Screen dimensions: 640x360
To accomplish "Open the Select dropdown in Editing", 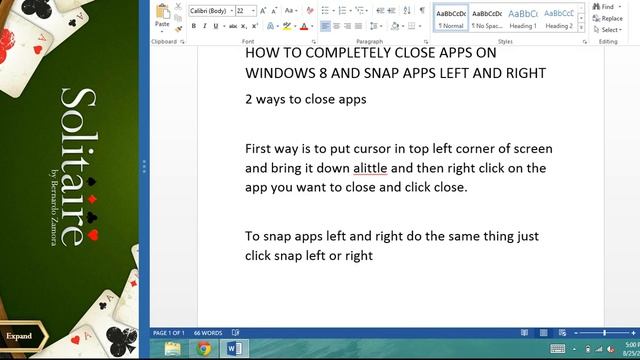I will (x=608, y=30).
